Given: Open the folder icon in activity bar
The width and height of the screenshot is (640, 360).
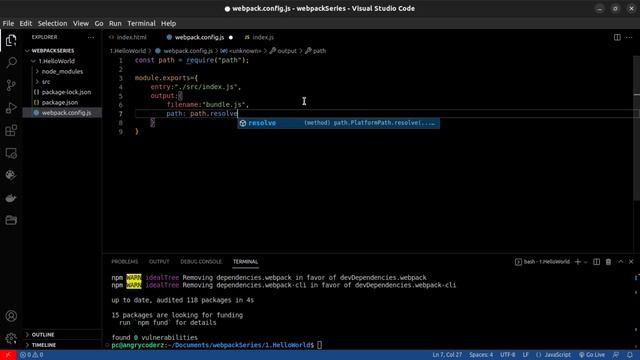Looking at the screenshot, I should pos(11,220).
